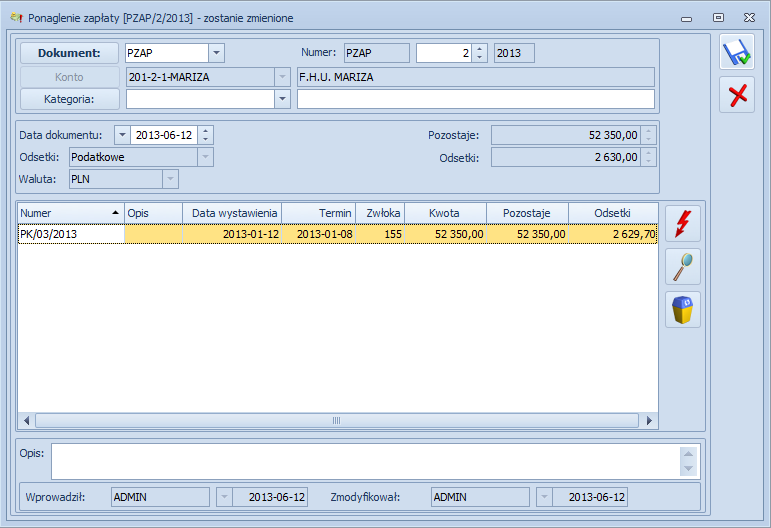
Task: Click the Pozostaje total 52 350,00 field
Action: coord(566,135)
